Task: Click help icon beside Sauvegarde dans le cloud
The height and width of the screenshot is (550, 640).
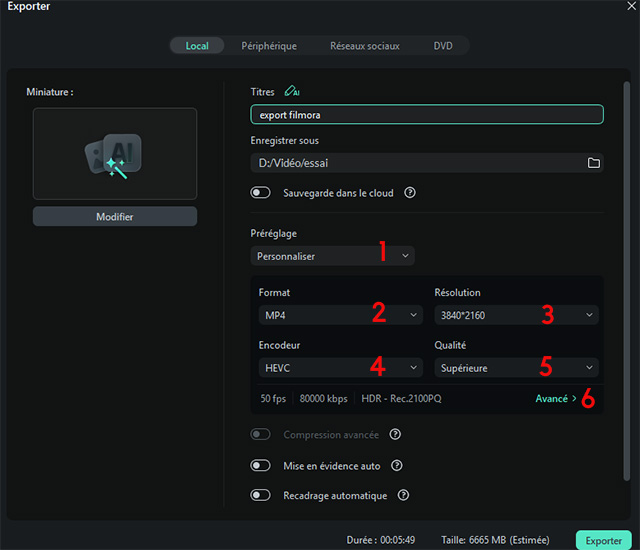Action: (x=410, y=193)
